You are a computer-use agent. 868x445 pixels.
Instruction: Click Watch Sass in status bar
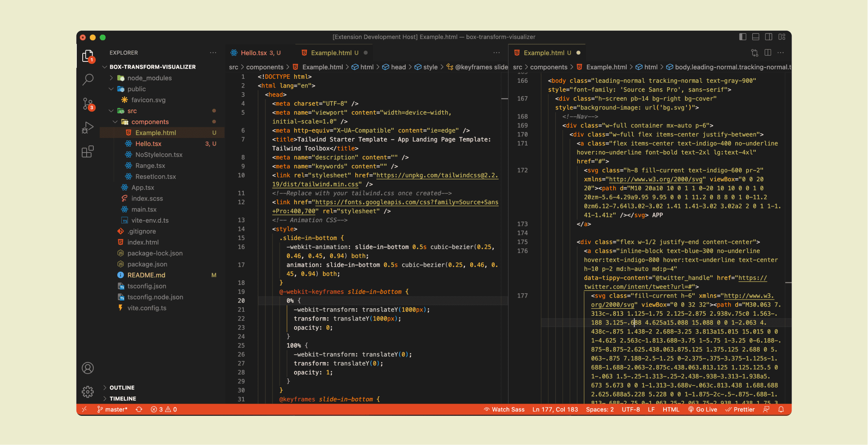point(504,410)
